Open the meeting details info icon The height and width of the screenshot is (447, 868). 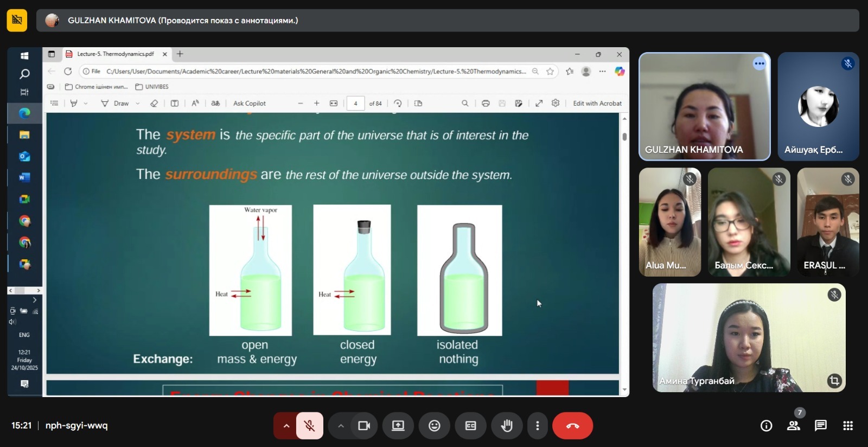tap(766, 426)
